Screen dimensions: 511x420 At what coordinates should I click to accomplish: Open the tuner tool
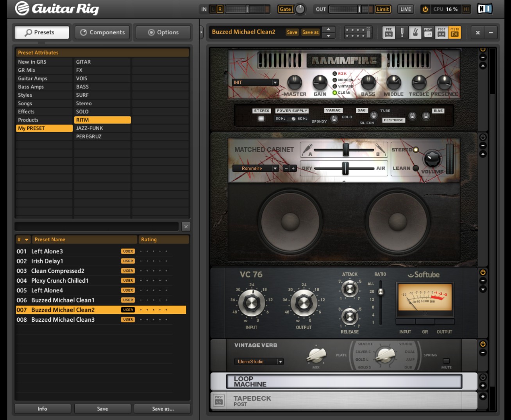(x=402, y=32)
